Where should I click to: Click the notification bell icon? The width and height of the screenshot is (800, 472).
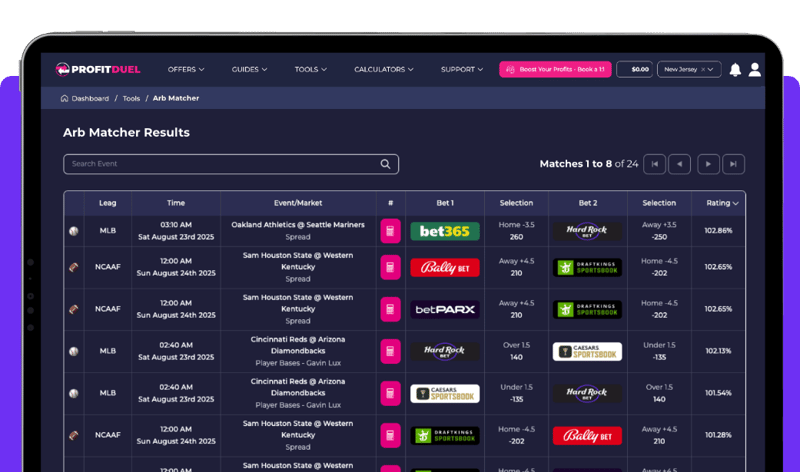click(735, 70)
